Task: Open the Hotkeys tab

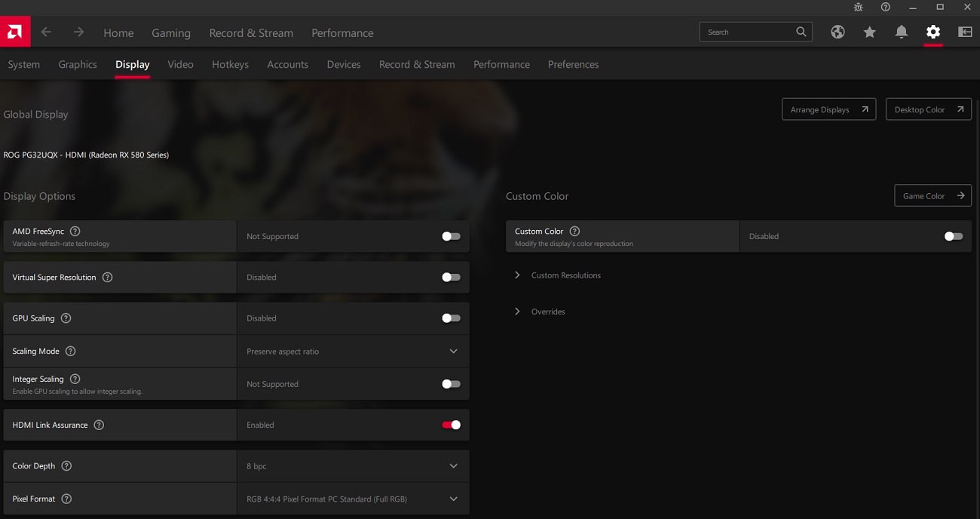Action: [231, 64]
